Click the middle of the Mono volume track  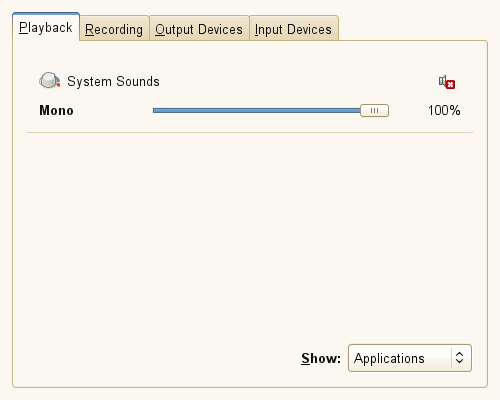pyautogui.click(x=257, y=111)
